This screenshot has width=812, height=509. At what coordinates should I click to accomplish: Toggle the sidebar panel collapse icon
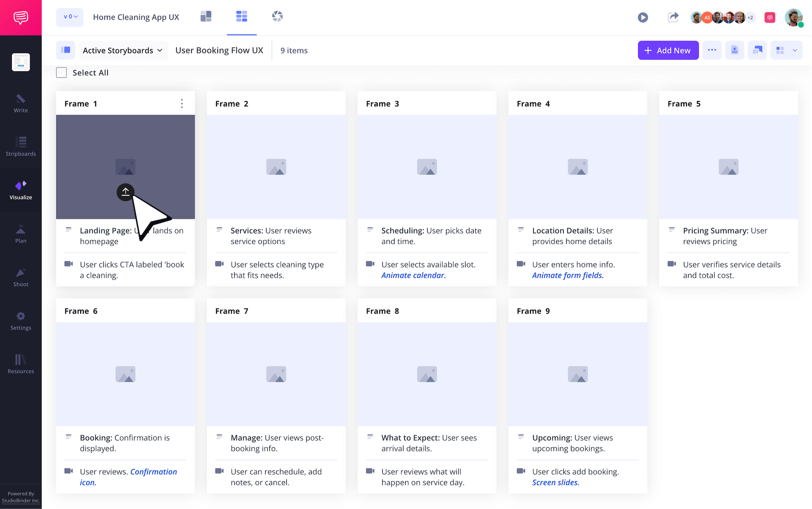(x=66, y=50)
